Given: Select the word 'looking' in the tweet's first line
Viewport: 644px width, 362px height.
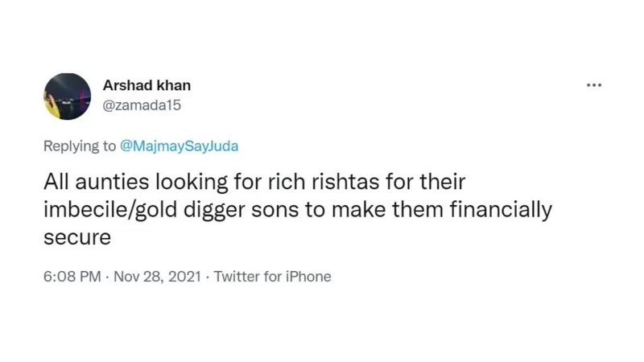Looking at the screenshot, I should pyautogui.click(x=192, y=183).
